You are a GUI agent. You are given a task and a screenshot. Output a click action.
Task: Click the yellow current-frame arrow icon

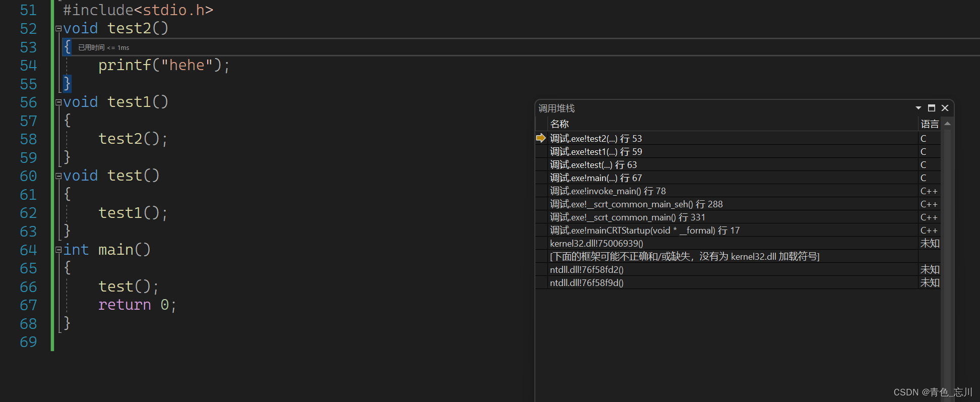tap(541, 138)
